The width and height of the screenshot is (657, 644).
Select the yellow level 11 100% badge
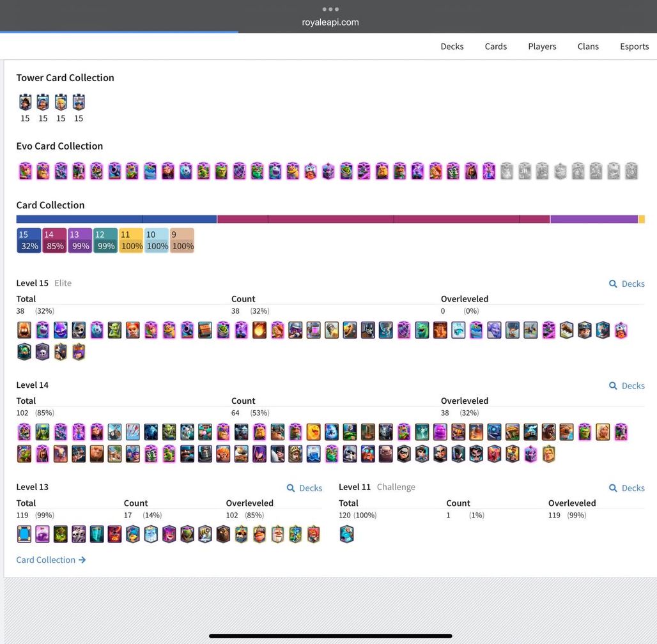131,240
